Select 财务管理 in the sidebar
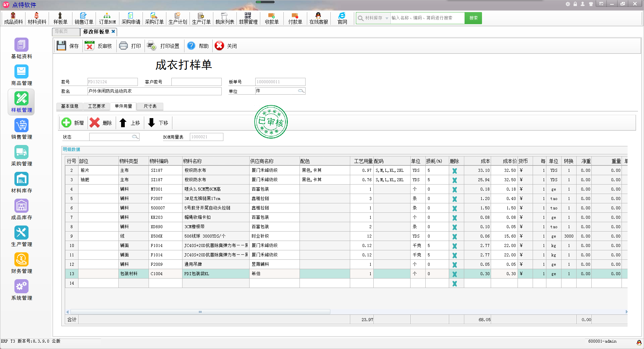 21,263
